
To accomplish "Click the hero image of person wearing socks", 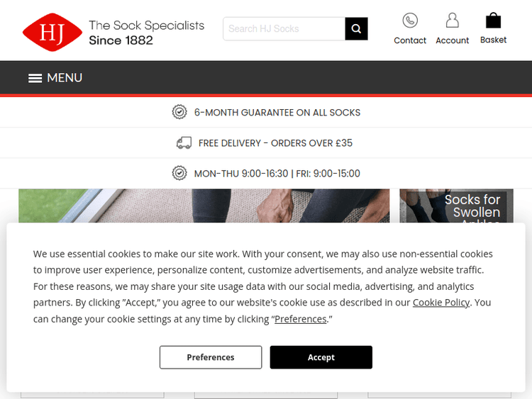I will pos(204,206).
